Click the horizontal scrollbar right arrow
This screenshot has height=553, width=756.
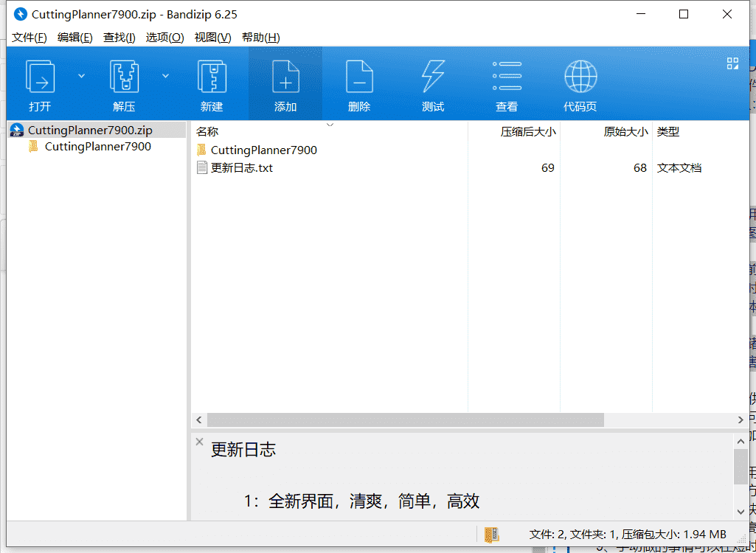[741, 420]
